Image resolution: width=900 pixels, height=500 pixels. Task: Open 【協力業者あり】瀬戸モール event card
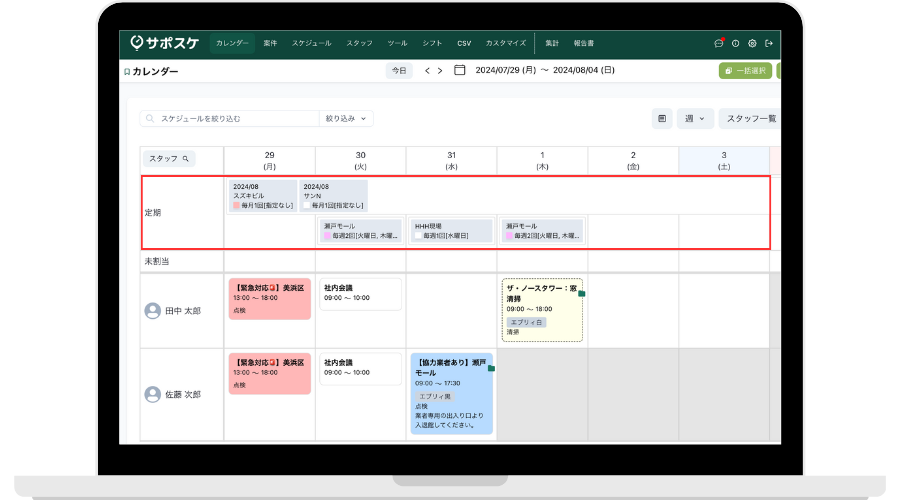coord(452,394)
